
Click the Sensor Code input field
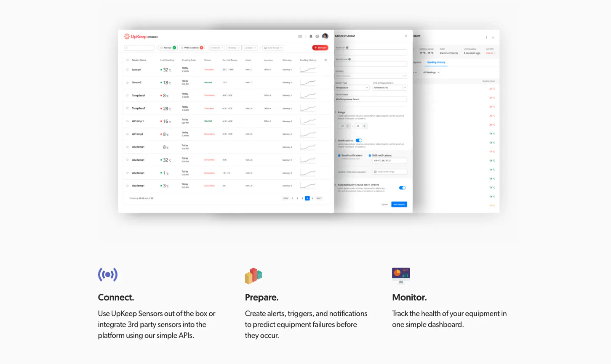pyautogui.click(x=371, y=64)
